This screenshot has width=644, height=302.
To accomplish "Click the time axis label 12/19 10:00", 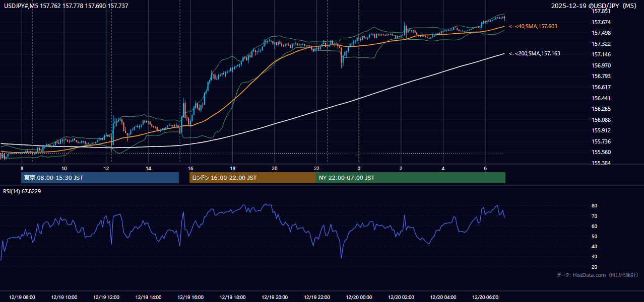I will [x=64, y=297].
